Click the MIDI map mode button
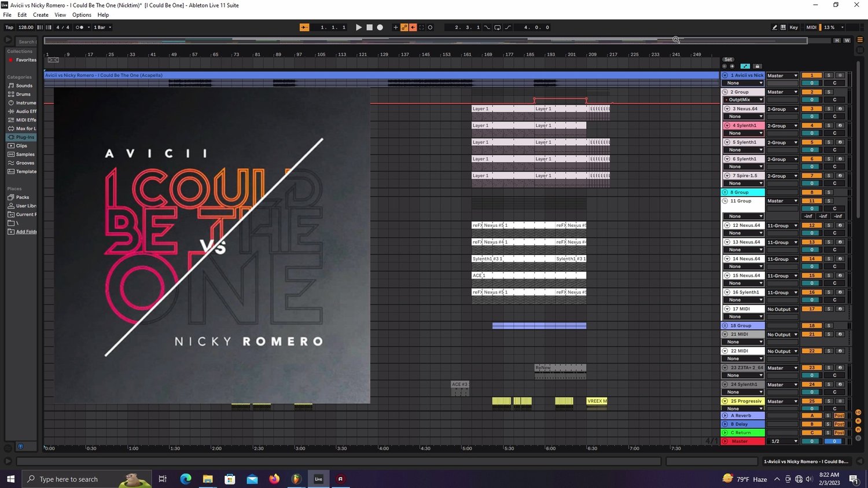The width and height of the screenshot is (868, 488). (811, 27)
